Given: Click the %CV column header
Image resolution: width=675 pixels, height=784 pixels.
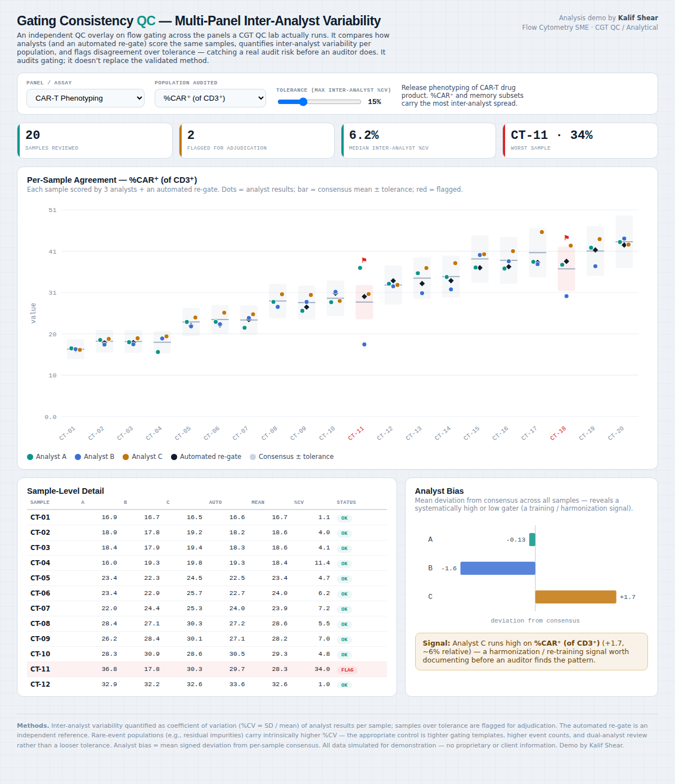Looking at the screenshot, I should click(299, 502).
